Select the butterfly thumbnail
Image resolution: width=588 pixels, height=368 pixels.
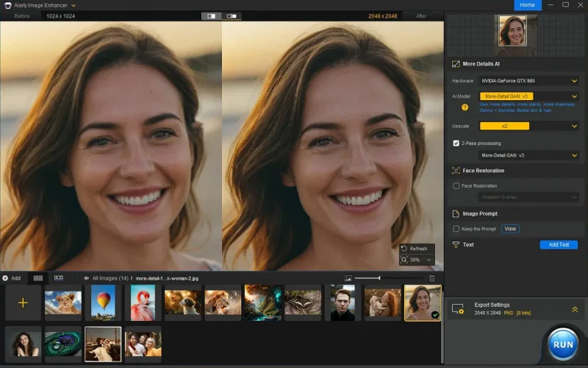303,302
